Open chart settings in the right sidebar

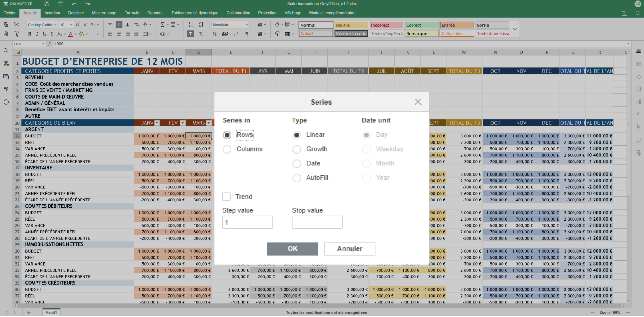coord(638,102)
